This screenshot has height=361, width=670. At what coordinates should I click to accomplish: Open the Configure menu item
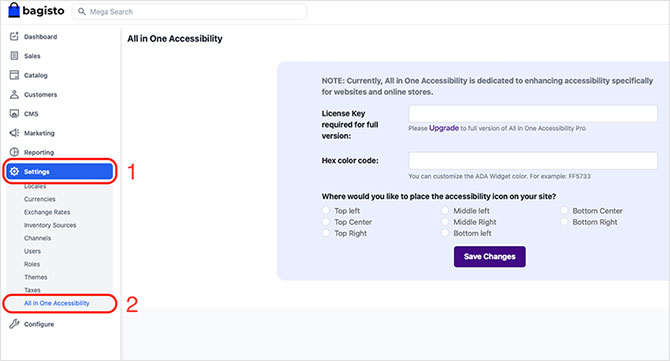[x=39, y=324]
